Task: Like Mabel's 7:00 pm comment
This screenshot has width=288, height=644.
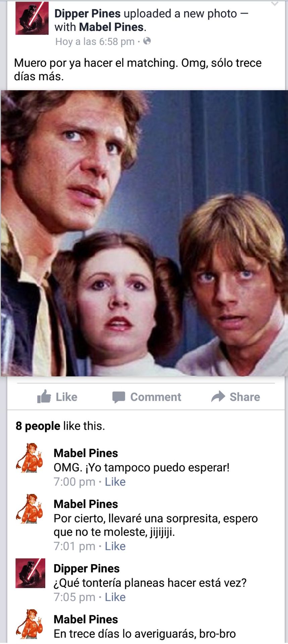Action: pos(115,482)
